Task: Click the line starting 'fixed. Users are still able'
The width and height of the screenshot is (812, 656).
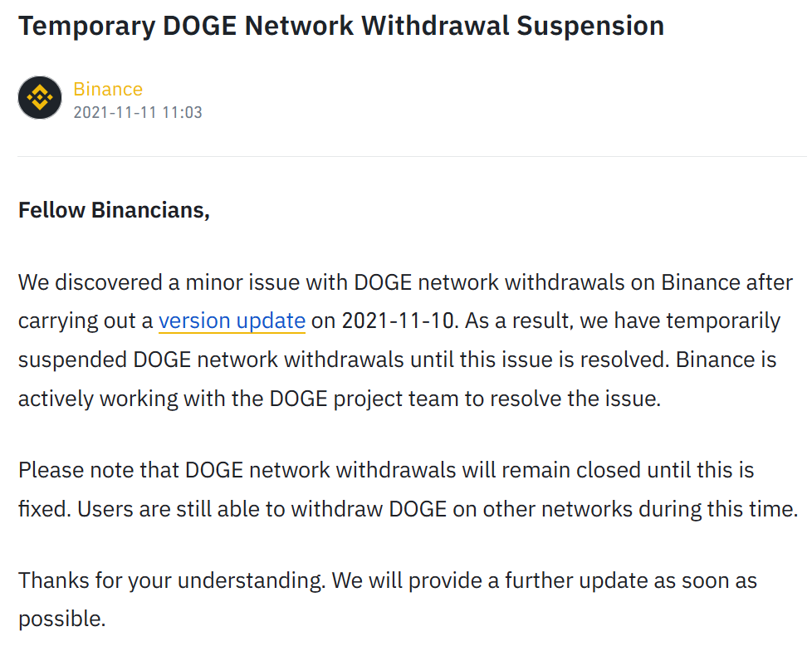Action: [x=408, y=510]
